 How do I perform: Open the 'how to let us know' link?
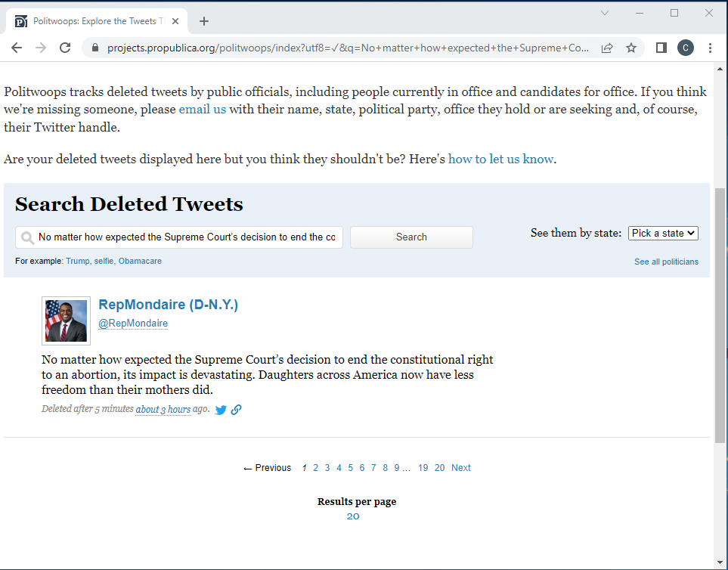pyautogui.click(x=500, y=160)
